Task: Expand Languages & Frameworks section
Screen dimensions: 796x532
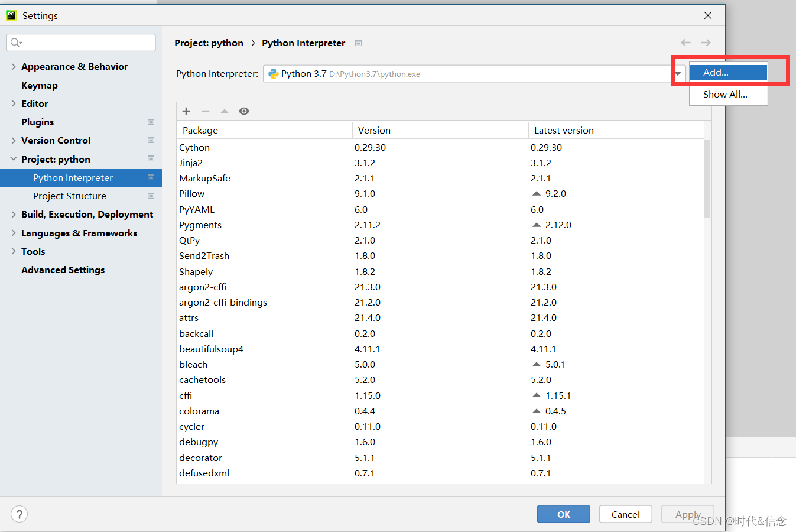Action: click(x=13, y=233)
